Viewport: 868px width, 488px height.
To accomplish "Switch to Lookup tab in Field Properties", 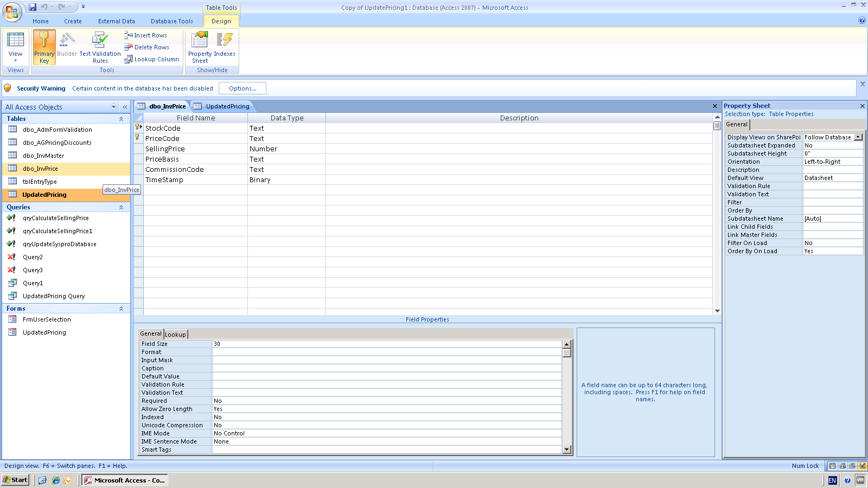I will coord(175,335).
